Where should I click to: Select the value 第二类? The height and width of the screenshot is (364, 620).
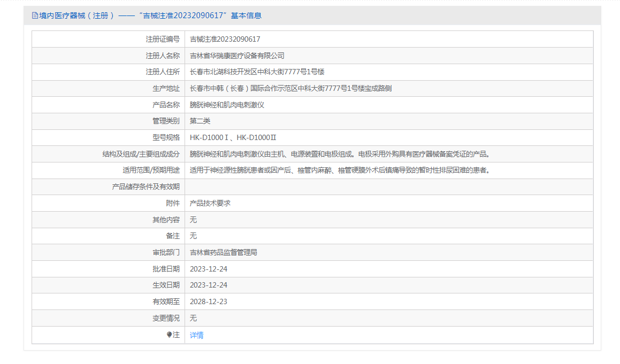(x=200, y=121)
